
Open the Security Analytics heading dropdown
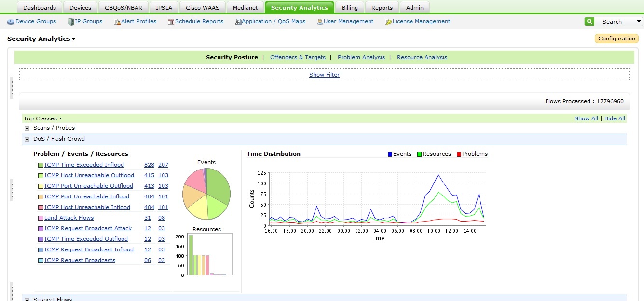pos(74,39)
